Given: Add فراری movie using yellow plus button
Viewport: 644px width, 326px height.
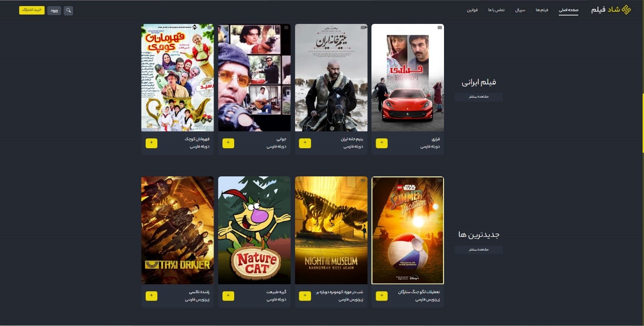Looking at the screenshot, I should tap(382, 143).
